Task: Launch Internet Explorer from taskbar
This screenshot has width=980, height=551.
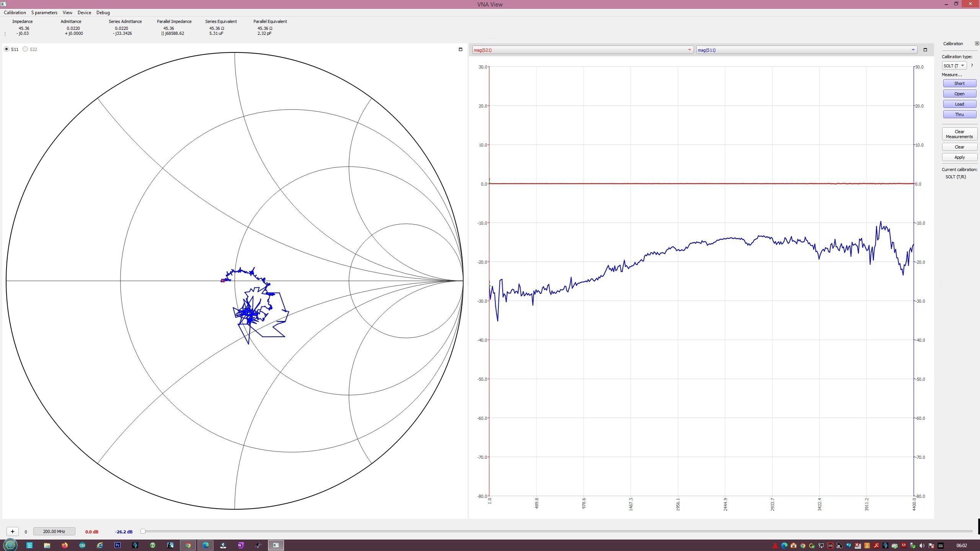Action: [x=100, y=545]
